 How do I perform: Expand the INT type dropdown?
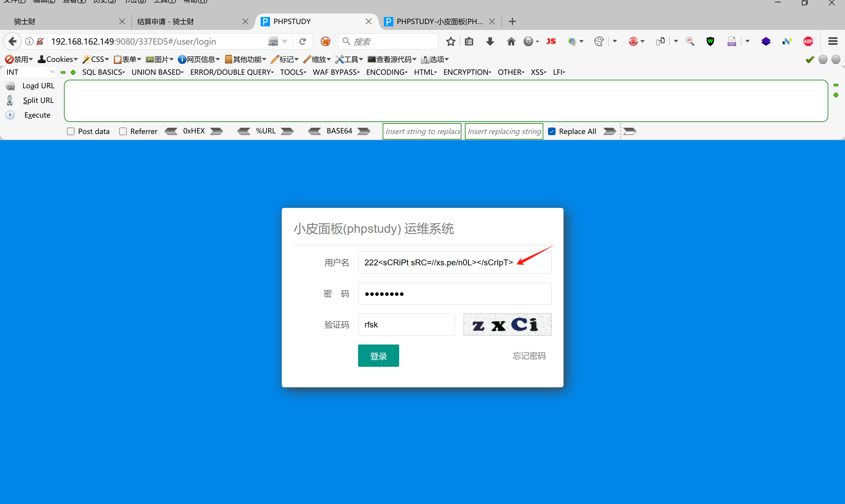pyautogui.click(x=30, y=72)
